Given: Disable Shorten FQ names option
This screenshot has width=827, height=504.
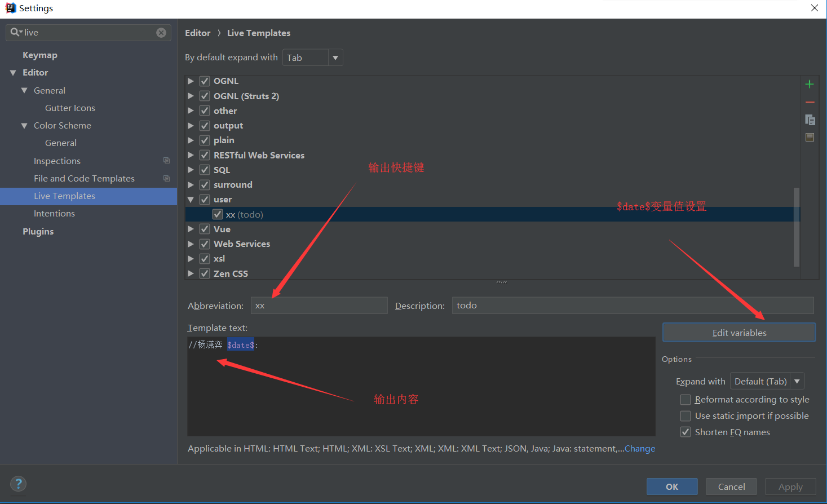Looking at the screenshot, I should click(686, 432).
